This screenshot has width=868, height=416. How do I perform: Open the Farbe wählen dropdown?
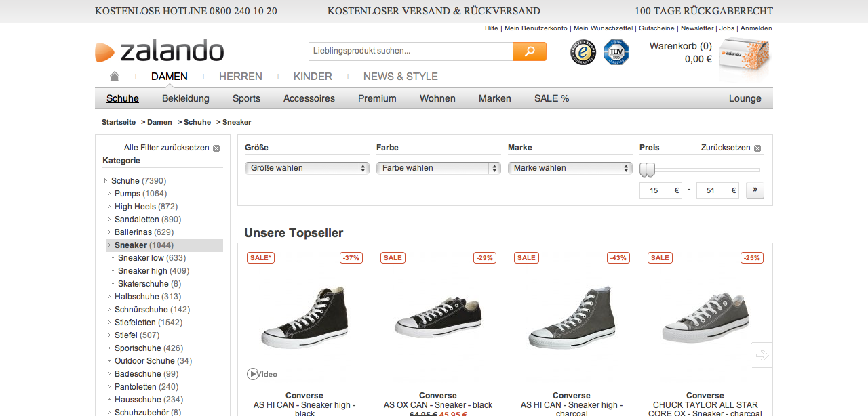point(438,168)
